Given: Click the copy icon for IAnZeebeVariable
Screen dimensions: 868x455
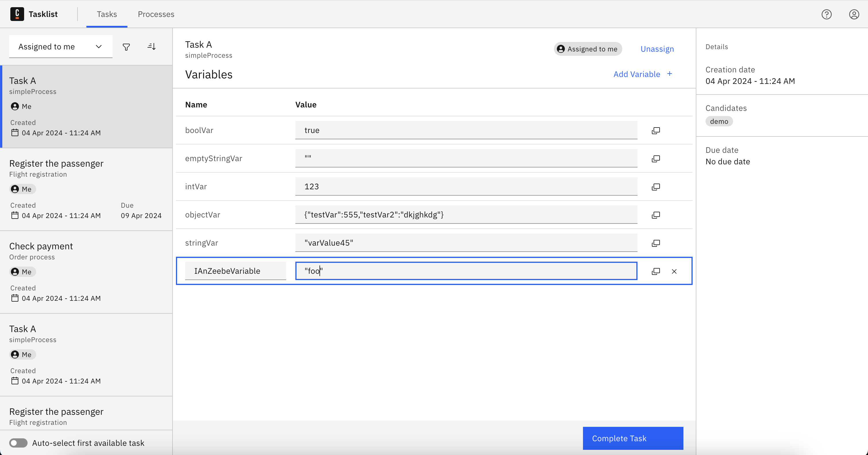Looking at the screenshot, I should click(x=656, y=271).
